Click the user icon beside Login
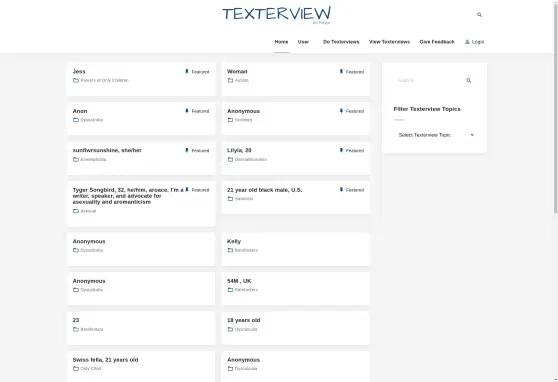 pos(467,42)
